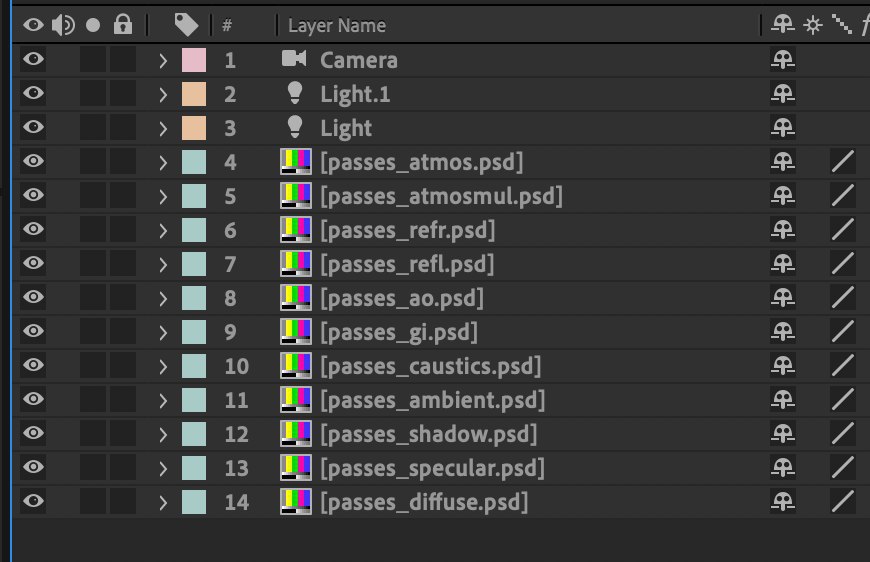The height and width of the screenshot is (562, 870).
Task: Expand the passes_atmosmul.psd layer
Action: 163,196
